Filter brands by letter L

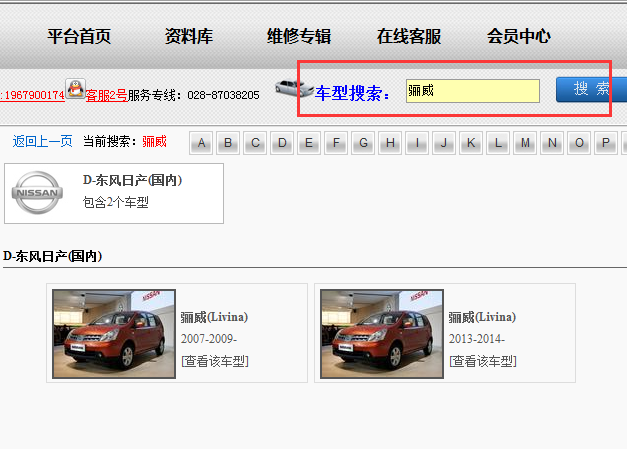click(x=498, y=143)
